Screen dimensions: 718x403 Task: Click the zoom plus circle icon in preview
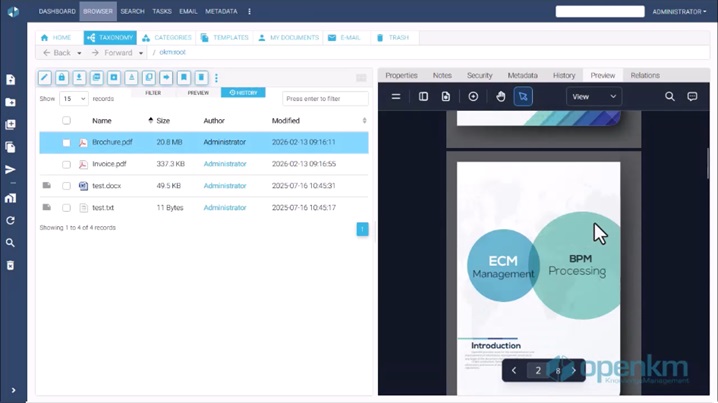[473, 97]
